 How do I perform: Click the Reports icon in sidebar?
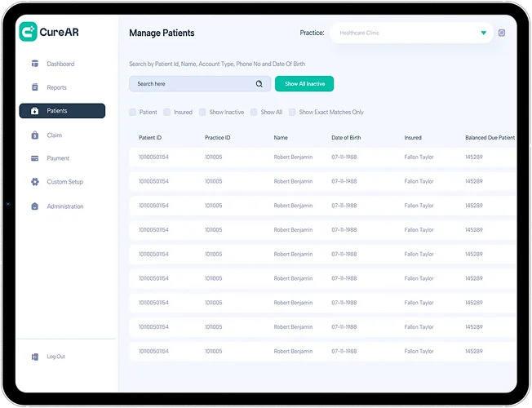point(35,87)
